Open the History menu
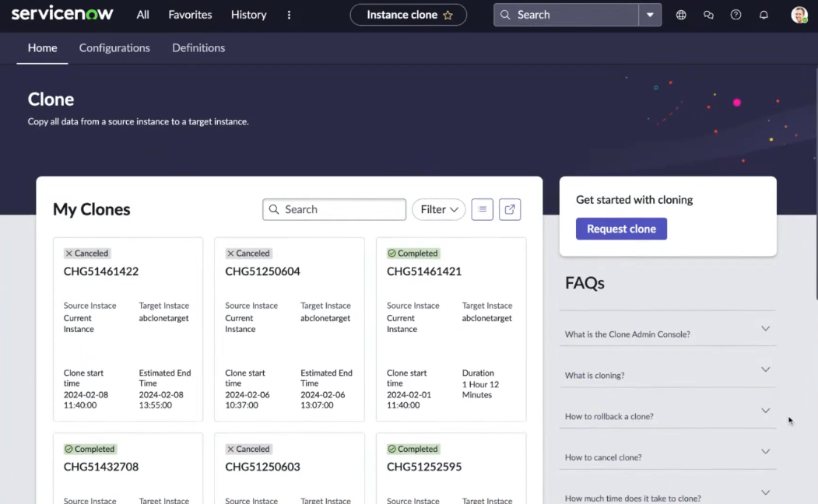This screenshot has width=818, height=504. pos(248,15)
